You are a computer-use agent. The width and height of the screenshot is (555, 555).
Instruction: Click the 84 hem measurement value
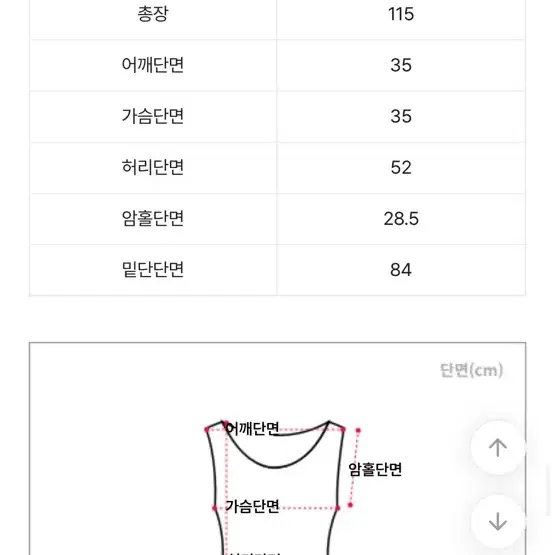[x=401, y=270]
